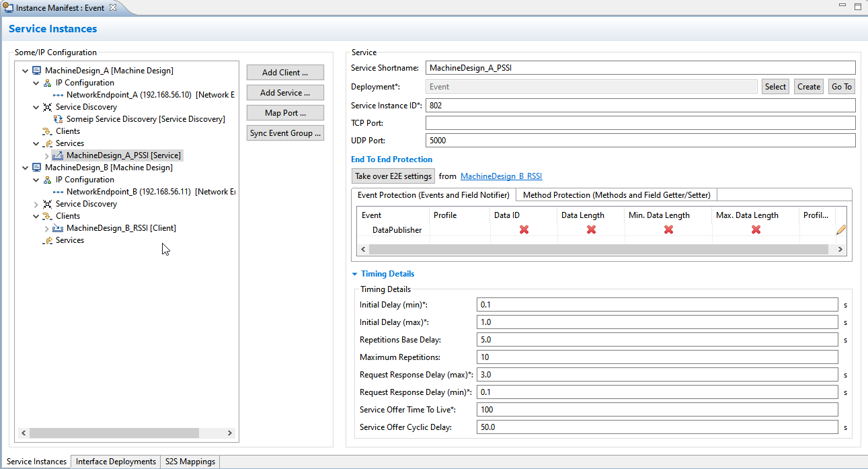The image size is (868, 469).
Task: Switch to the Event Protection tab
Action: click(434, 195)
